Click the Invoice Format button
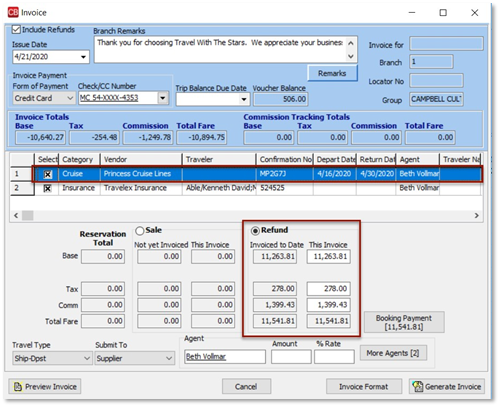 point(364,387)
